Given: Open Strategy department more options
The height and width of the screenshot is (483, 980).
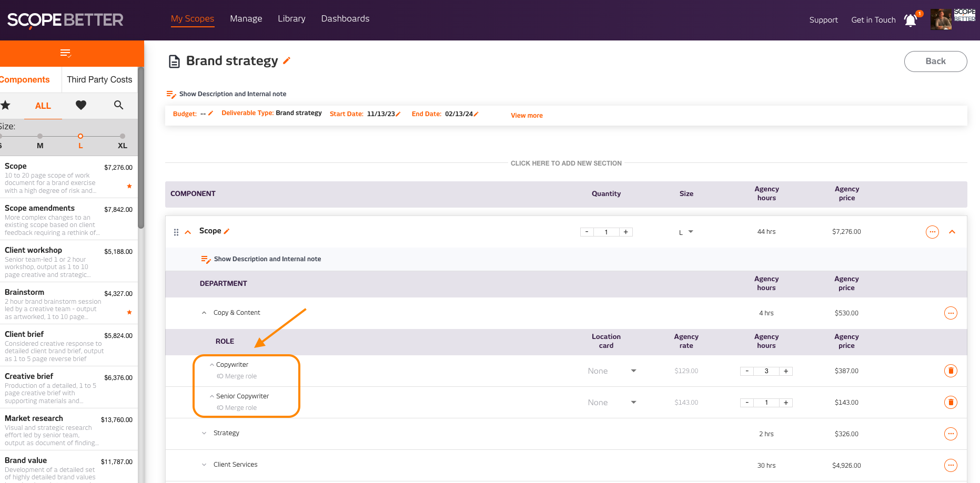Looking at the screenshot, I should (x=951, y=434).
